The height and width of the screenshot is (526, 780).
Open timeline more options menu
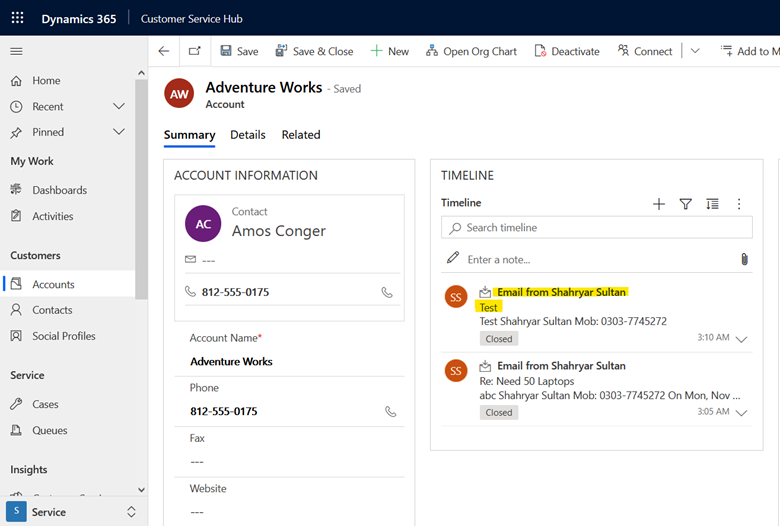(739, 204)
